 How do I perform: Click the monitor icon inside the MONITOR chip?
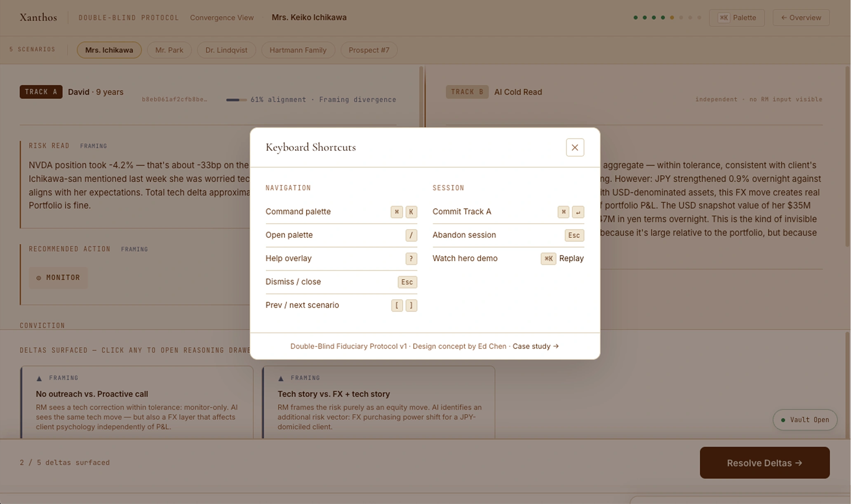click(40, 278)
